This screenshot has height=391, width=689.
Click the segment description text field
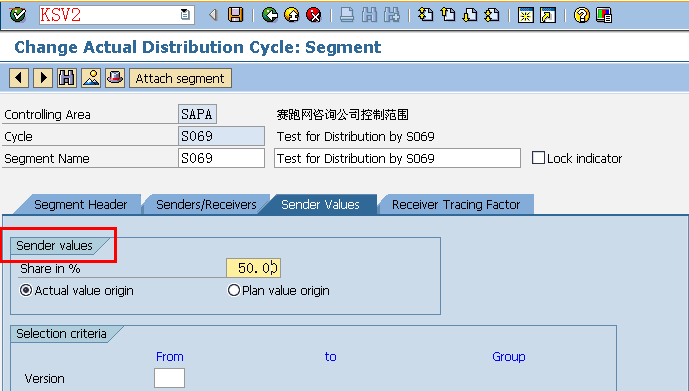pyautogui.click(x=397, y=158)
